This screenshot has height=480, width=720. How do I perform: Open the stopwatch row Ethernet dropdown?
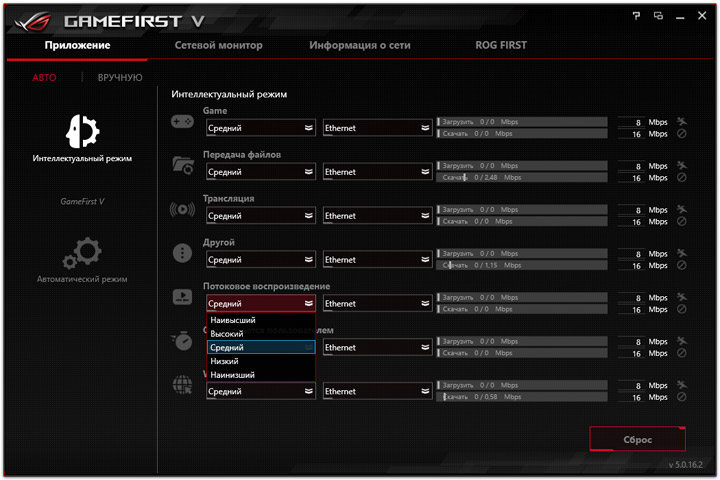point(377,347)
